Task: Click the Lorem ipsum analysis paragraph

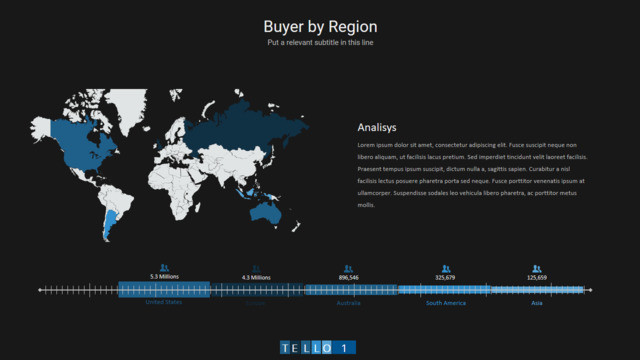Action: [x=473, y=175]
